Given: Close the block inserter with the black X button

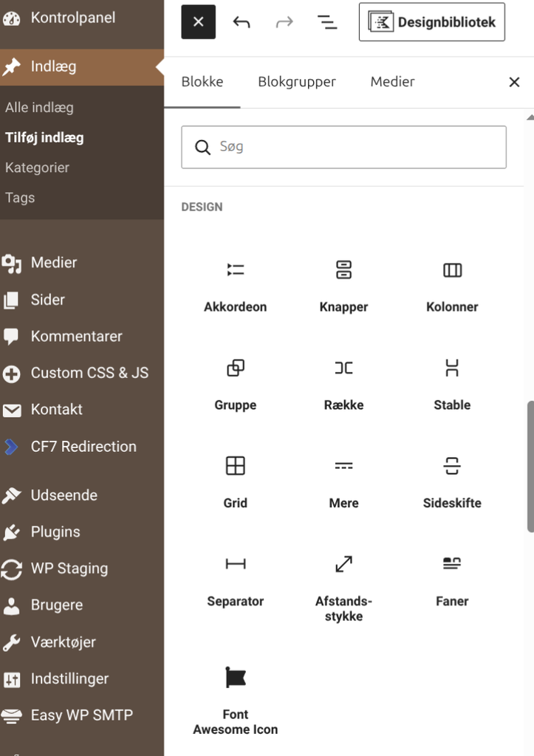Looking at the screenshot, I should click(x=198, y=21).
